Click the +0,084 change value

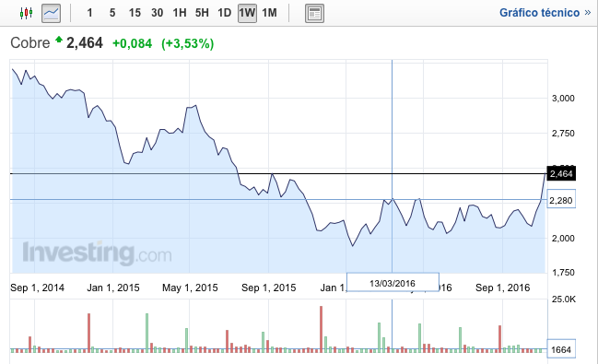[x=133, y=43]
